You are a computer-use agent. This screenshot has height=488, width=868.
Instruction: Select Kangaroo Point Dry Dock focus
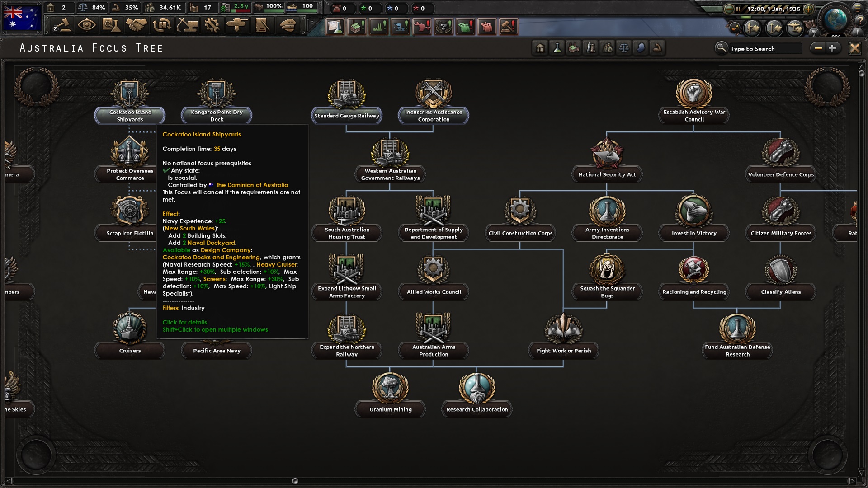point(217,102)
